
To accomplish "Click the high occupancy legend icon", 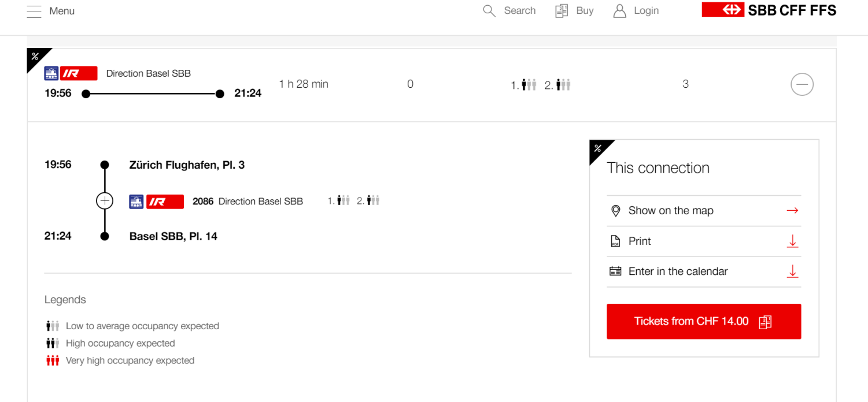I will click(53, 344).
